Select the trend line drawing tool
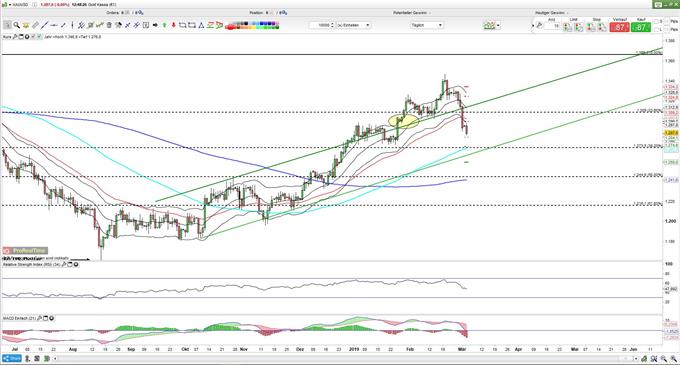This screenshot has height=365, width=680. [44, 25]
